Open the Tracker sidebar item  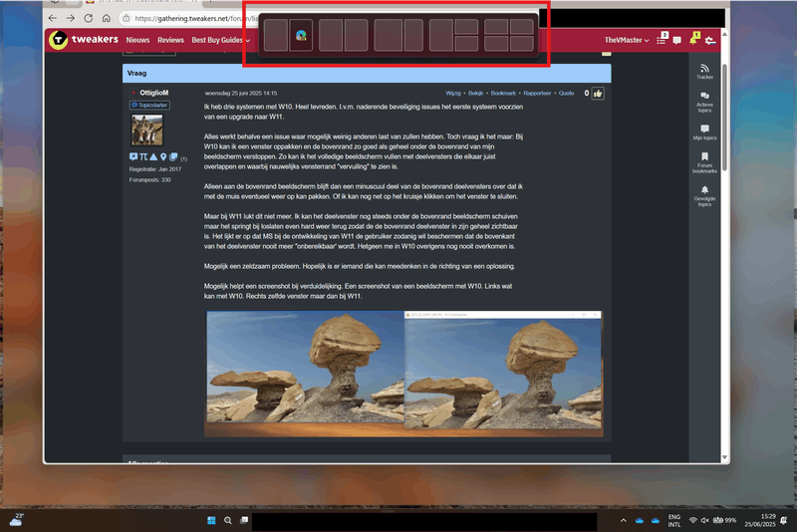(704, 72)
